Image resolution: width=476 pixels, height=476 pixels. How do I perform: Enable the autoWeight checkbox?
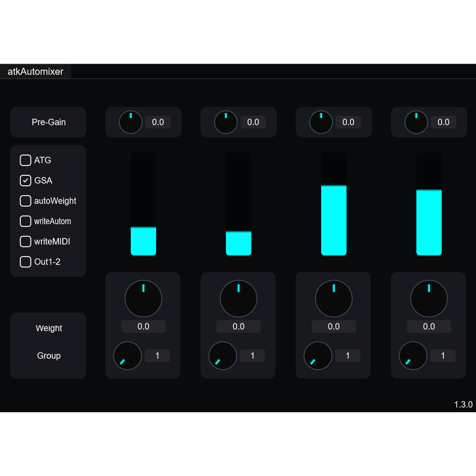tap(25, 201)
